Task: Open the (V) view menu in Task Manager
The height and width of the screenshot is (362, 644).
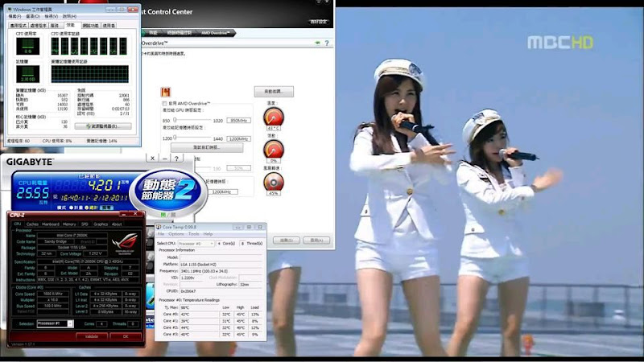Action: pos(52,16)
